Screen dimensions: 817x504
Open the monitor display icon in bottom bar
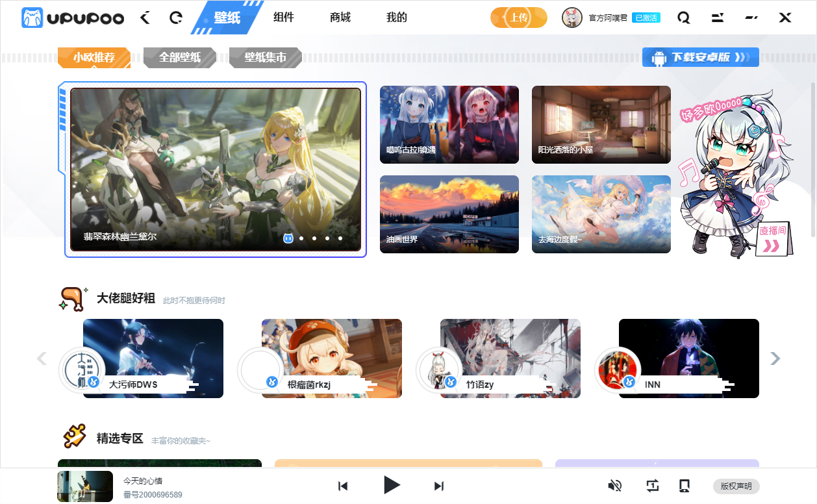[x=684, y=486]
